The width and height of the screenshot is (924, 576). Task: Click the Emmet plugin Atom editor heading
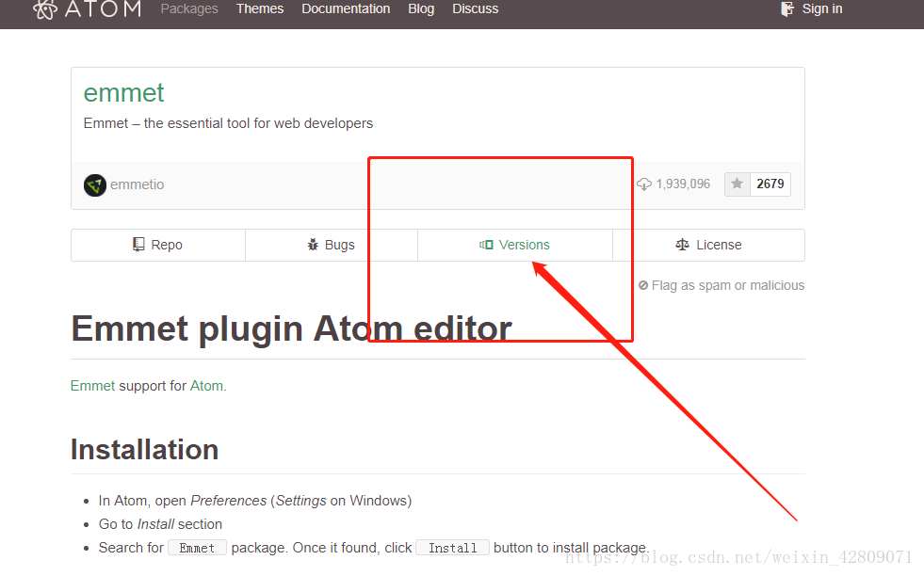291,328
